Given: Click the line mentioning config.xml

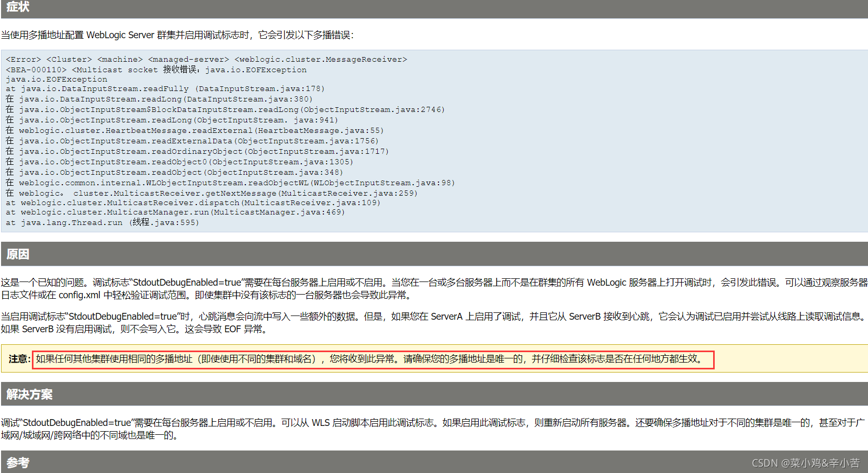Looking at the screenshot, I should tap(208, 295).
